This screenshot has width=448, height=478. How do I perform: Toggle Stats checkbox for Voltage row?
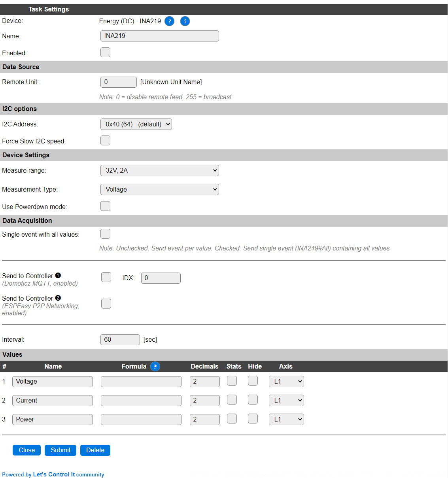(232, 381)
